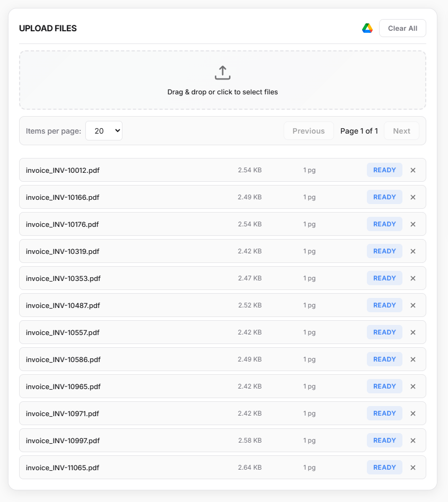Viewport: 448px width, 502px height.
Task: Go to the Next page
Action: pyautogui.click(x=401, y=131)
